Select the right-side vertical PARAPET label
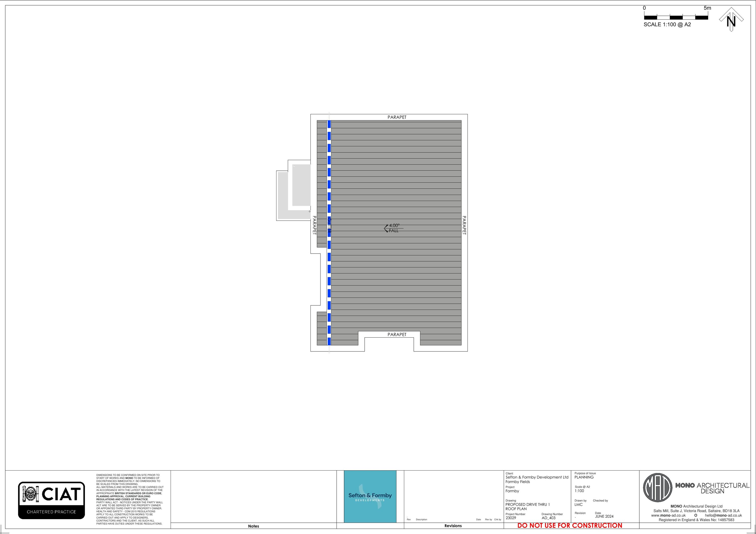The image size is (756, 534). pos(464,225)
